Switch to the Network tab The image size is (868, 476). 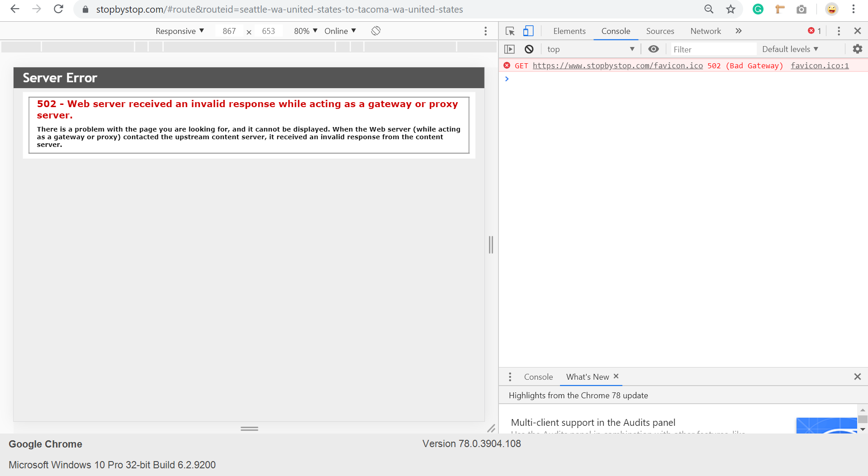tap(706, 31)
